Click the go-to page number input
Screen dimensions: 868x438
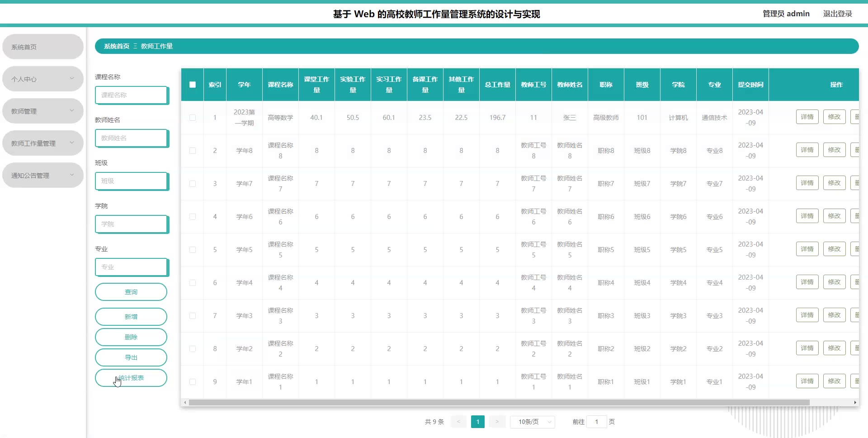(x=597, y=422)
